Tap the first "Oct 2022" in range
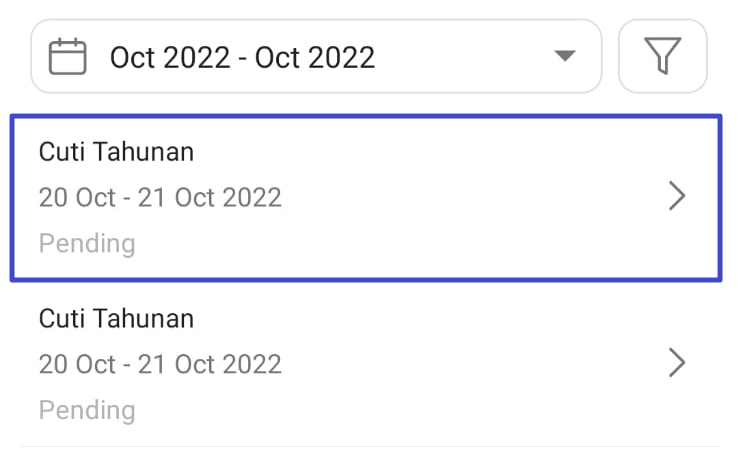738x472 pixels. click(171, 57)
